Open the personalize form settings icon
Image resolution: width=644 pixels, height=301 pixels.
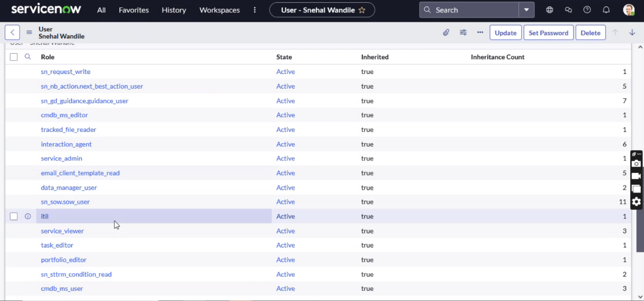click(463, 33)
